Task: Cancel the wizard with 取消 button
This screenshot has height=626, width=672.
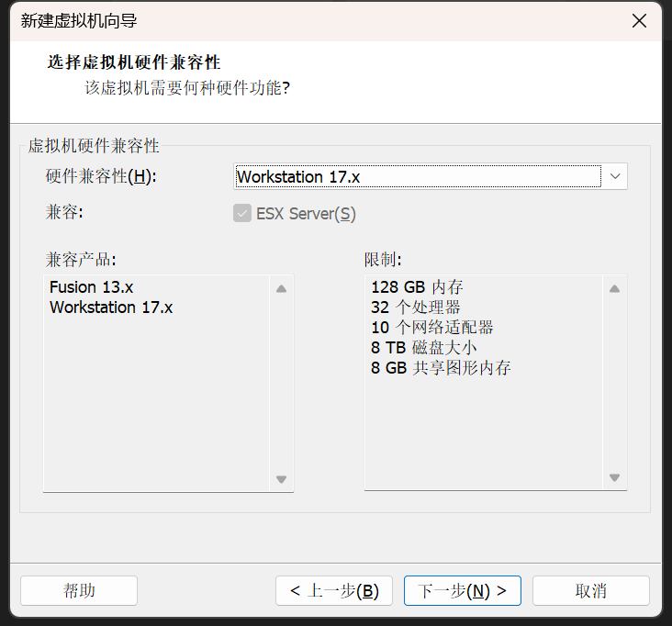Action: coord(591,590)
